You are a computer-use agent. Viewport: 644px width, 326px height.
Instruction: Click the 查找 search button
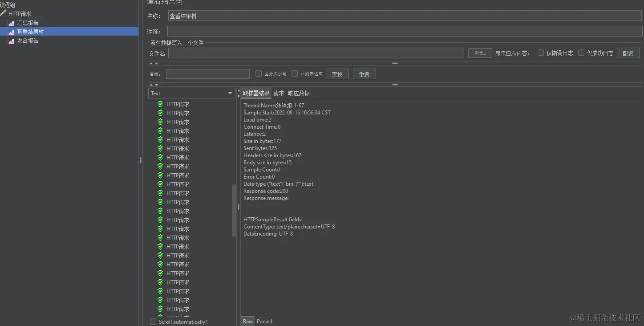337,74
